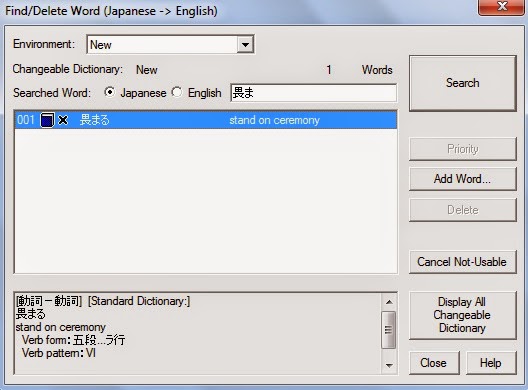Viewport: 528px width, 390px height.
Task: Click the searched word input field
Action: point(314,93)
